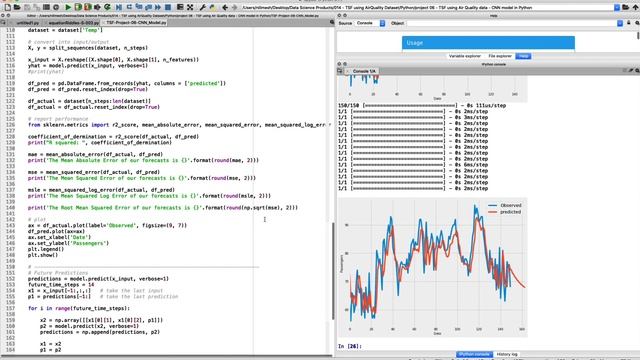Screen dimensions: 640x360
Task: Expand the Object field dropdown arrow
Action: point(620,23)
